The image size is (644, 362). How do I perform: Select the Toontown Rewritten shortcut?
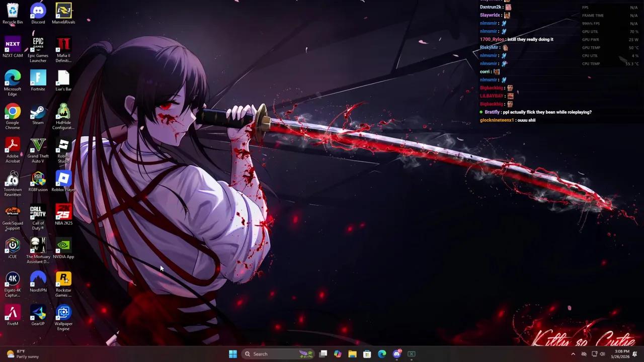[13, 184]
